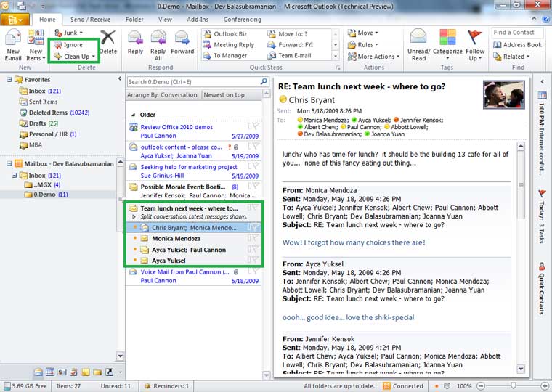
Task: Run the Team E-mail quick step
Action: [289, 56]
